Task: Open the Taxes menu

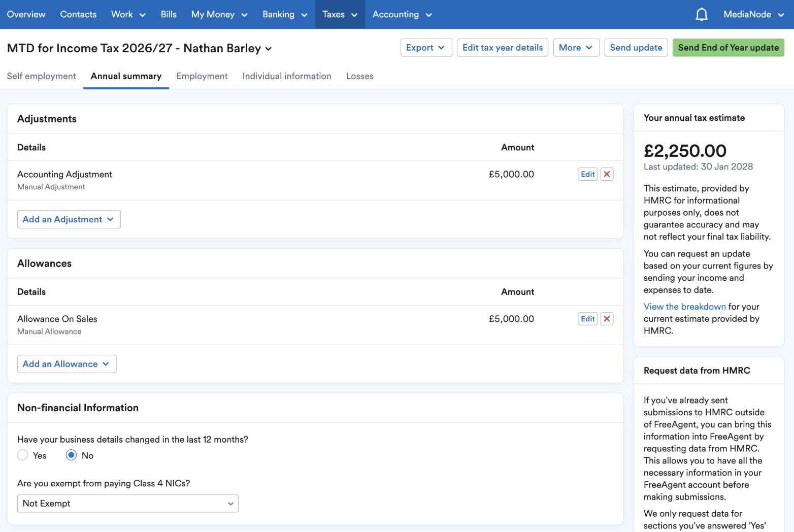Action: tap(340, 14)
